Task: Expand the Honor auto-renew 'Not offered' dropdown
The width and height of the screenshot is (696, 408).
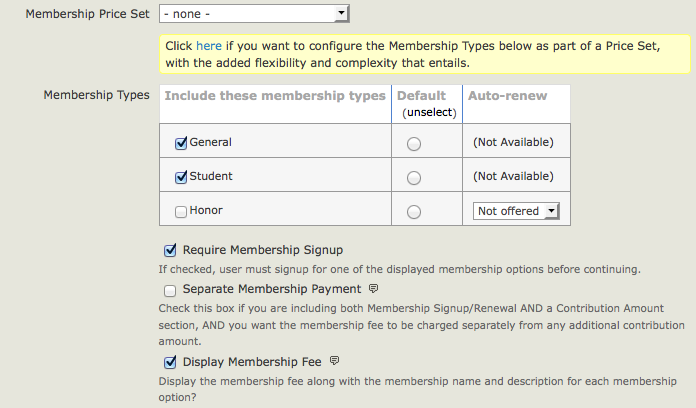Action: pos(516,211)
